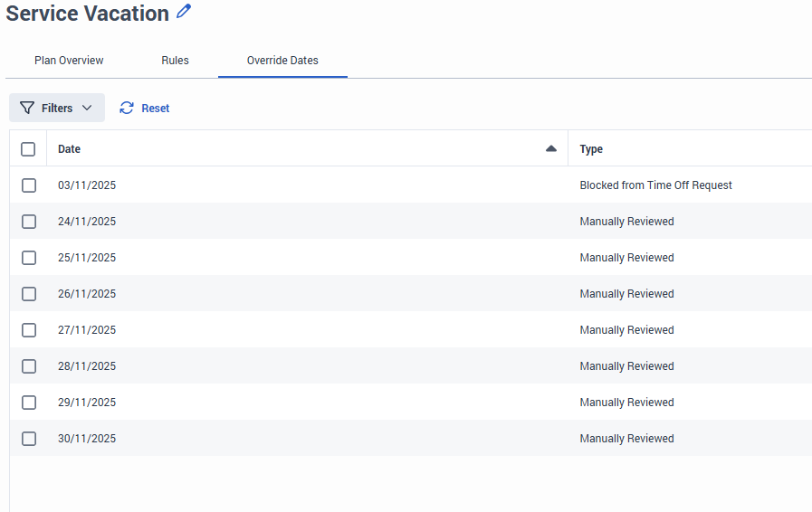
Task: Open the Filters dropdown chevron
Action: (87, 108)
